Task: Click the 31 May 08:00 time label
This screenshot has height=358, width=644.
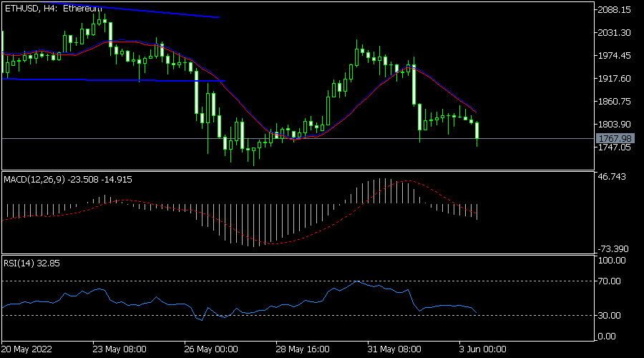Action: [x=394, y=349]
